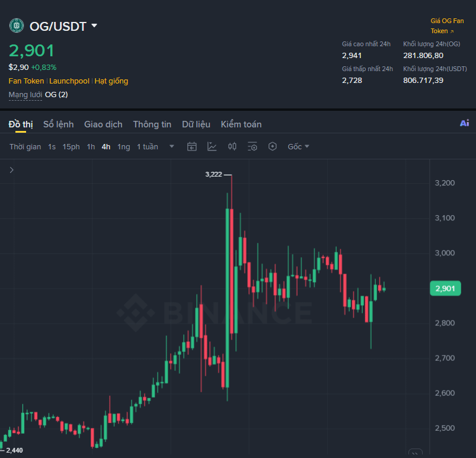Select the 1ng interval
This screenshot has width=476, height=458.
point(123,147)
